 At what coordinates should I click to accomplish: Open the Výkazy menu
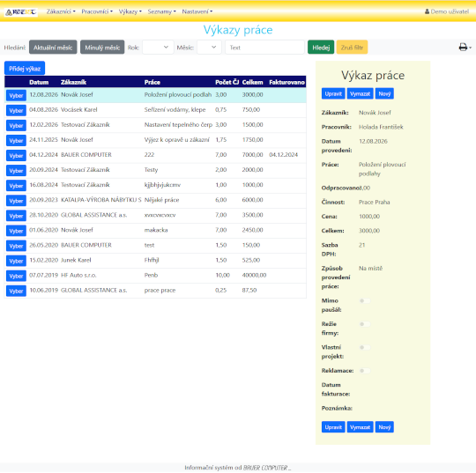pos(130,11)
